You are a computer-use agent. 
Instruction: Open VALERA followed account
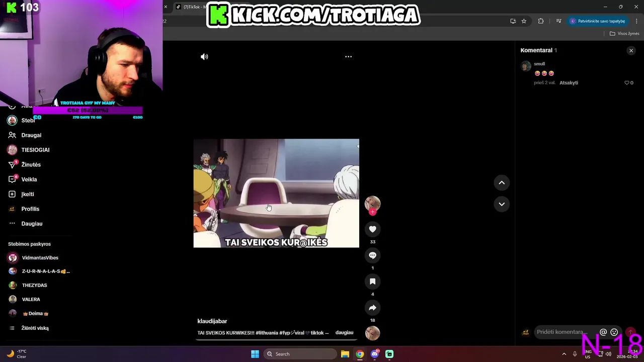(x=31, y=300)
